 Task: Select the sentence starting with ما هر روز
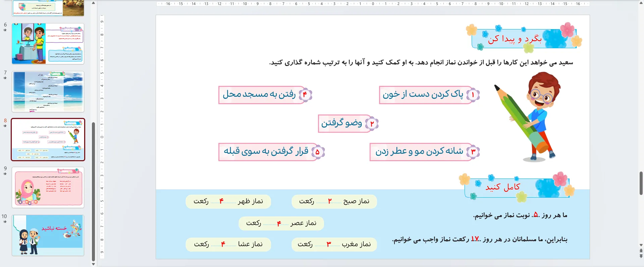[520, 215]
